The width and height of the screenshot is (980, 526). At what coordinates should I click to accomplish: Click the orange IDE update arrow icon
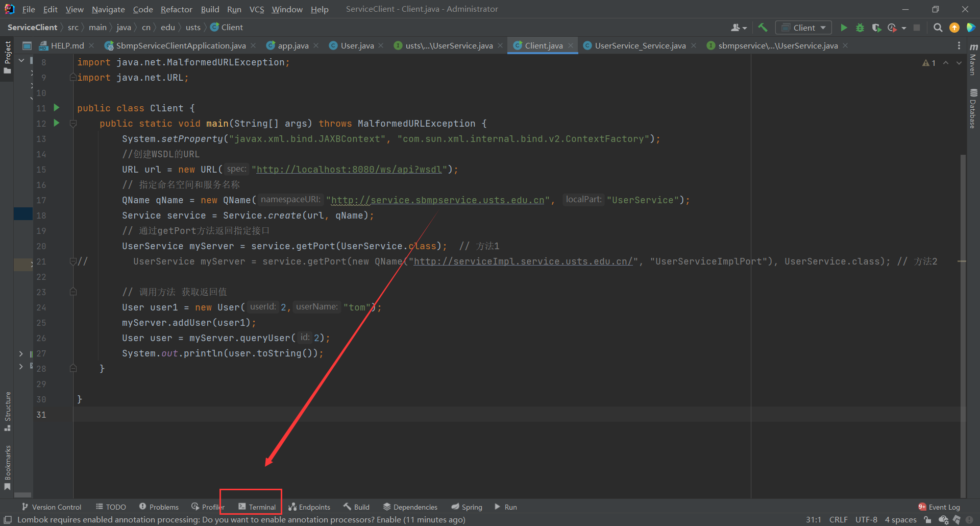[x=954, y=28]
